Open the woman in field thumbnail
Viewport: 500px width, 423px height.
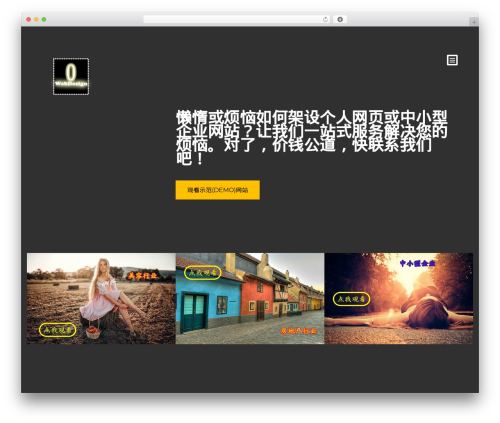click(x=101, y=298)
